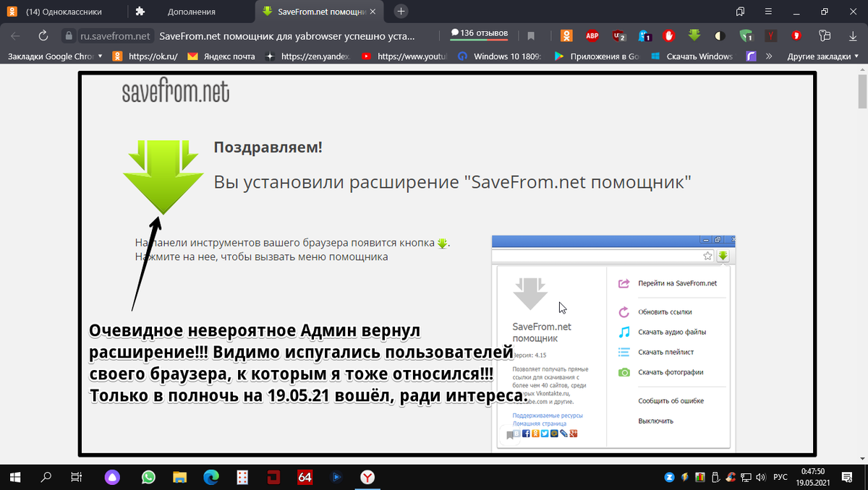Screen dimensions: 868x490
Task: Switch to the Одноклассники tab
Action: (63, 12)
